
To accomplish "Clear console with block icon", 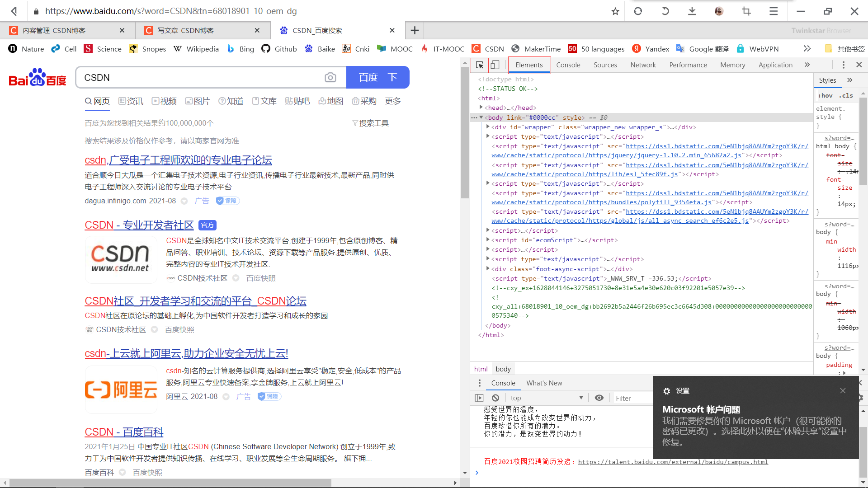I will point(495,398).
